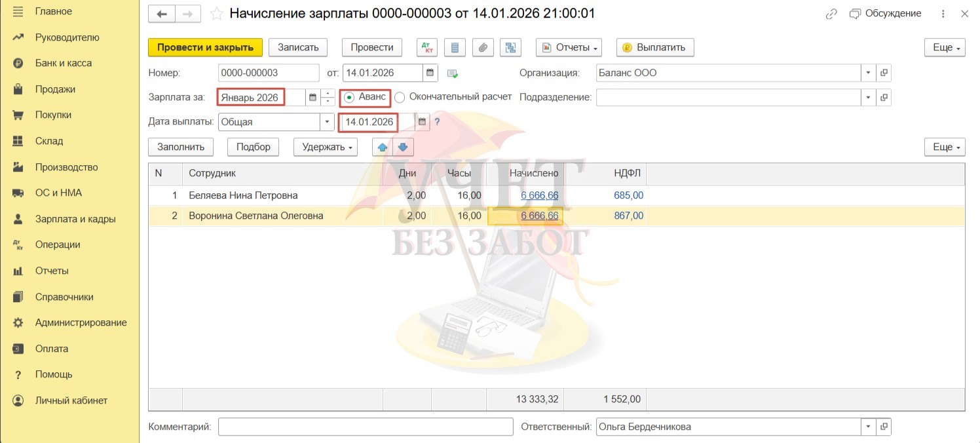Open calendar picker for payment date
Screen dimensions: 980x443
(422, 122)
